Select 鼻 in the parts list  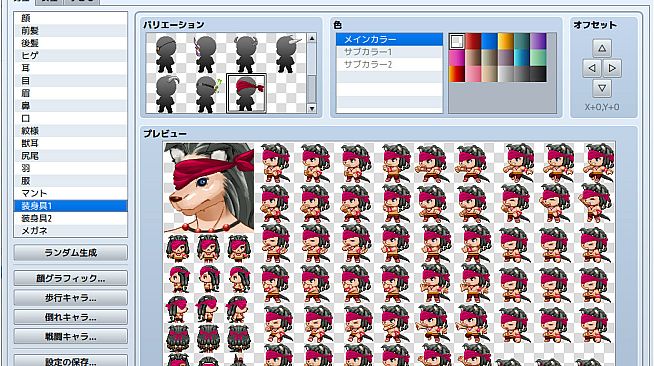[70, 106]
